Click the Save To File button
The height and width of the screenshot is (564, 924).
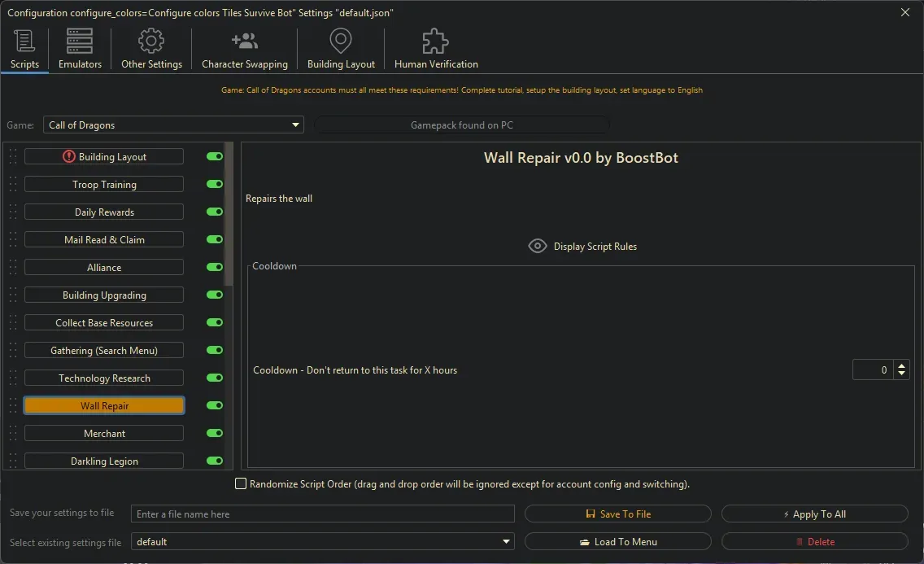coord(618,514)
